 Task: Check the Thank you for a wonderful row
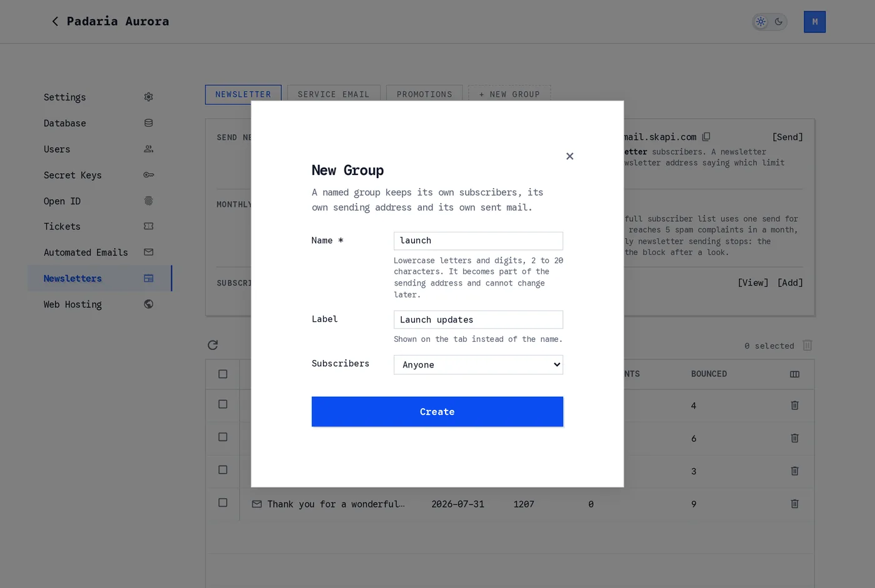pos(222,502)
